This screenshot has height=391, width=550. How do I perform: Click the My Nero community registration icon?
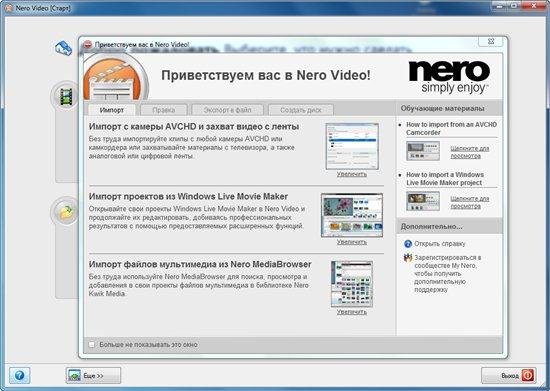coord(408,258)
